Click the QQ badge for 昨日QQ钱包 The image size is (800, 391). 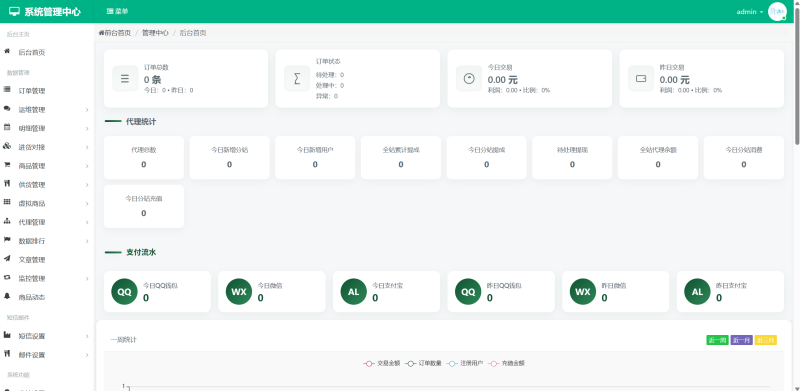tap(468, 291)
